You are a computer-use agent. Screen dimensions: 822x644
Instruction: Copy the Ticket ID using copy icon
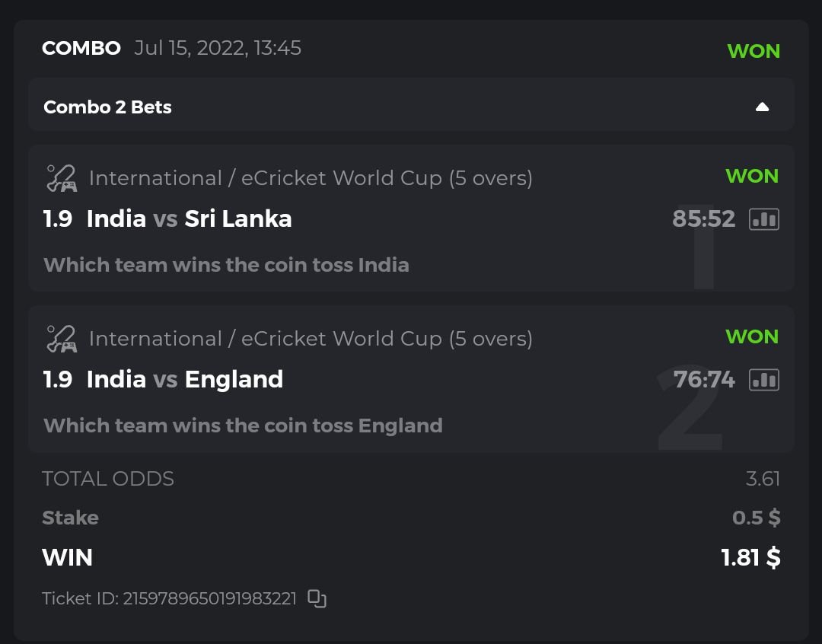317,598
